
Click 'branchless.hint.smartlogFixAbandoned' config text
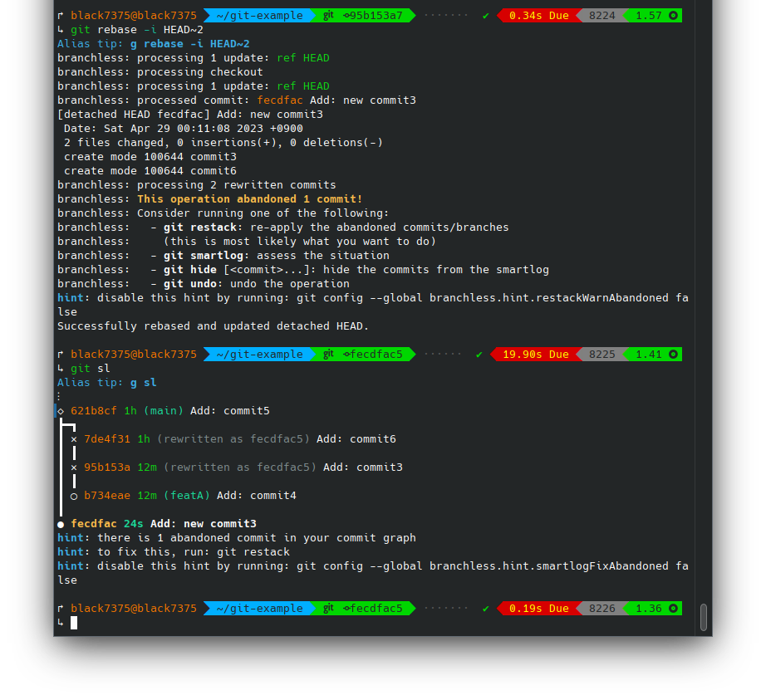point(549,566)
